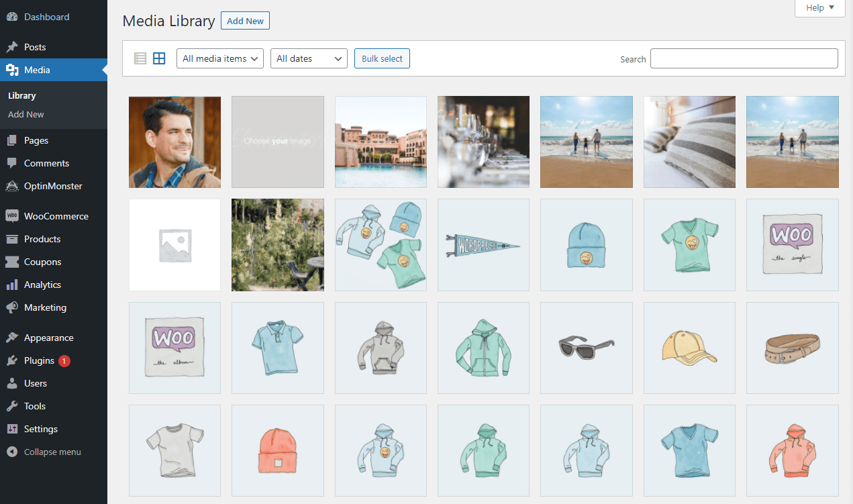
Task: Open the All media items filter
Action: [x=219, y=58]
